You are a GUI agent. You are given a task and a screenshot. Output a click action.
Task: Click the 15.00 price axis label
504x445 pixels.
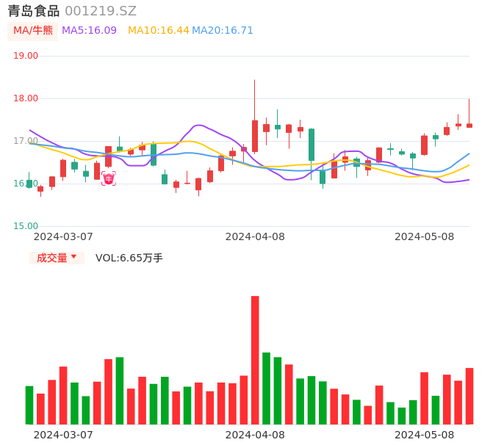pos(26,226)
